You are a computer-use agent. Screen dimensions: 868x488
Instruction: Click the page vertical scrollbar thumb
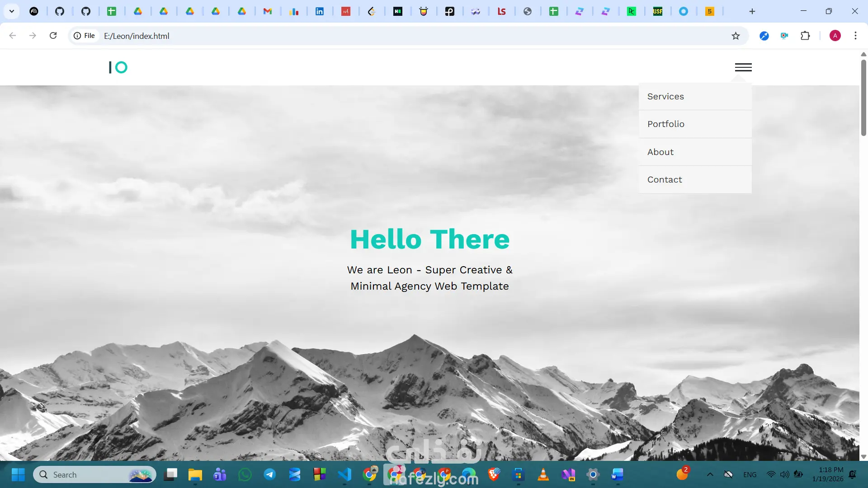(x=863, y=97)
